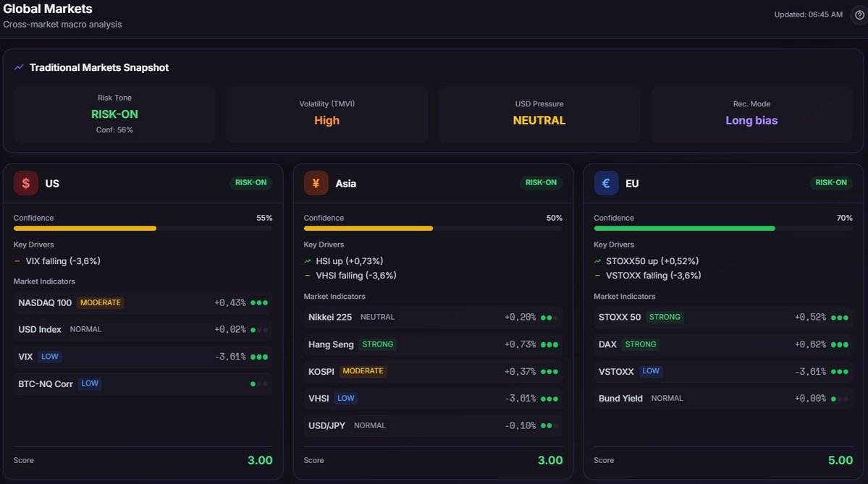
Task: Open the USD Pressure NEUTRAL tile
Action: [539, 114]
